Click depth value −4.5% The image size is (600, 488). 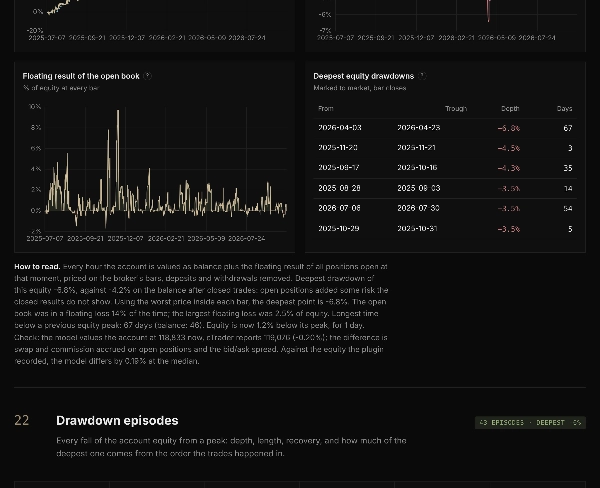509,148
